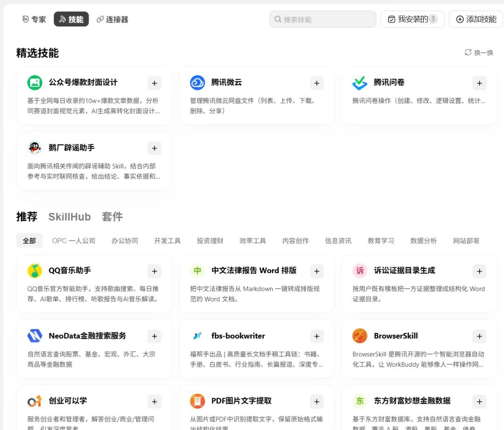Add the 创业可以学 skill

click(154, 402)
